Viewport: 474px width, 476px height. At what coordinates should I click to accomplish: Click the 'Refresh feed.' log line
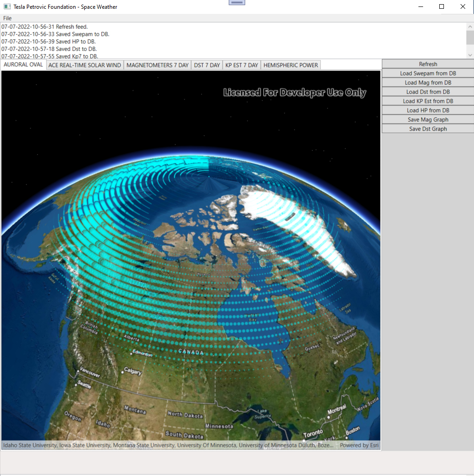point(44,27)
